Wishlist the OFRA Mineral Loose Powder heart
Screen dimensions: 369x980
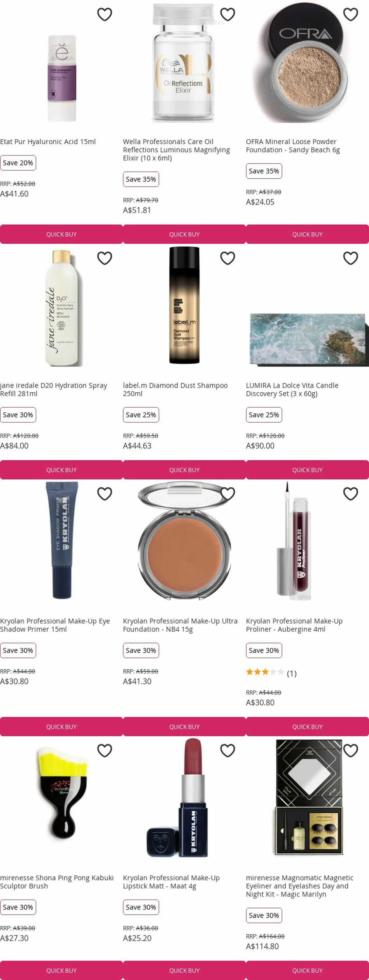pyautogui.click(x=351, y=14)
